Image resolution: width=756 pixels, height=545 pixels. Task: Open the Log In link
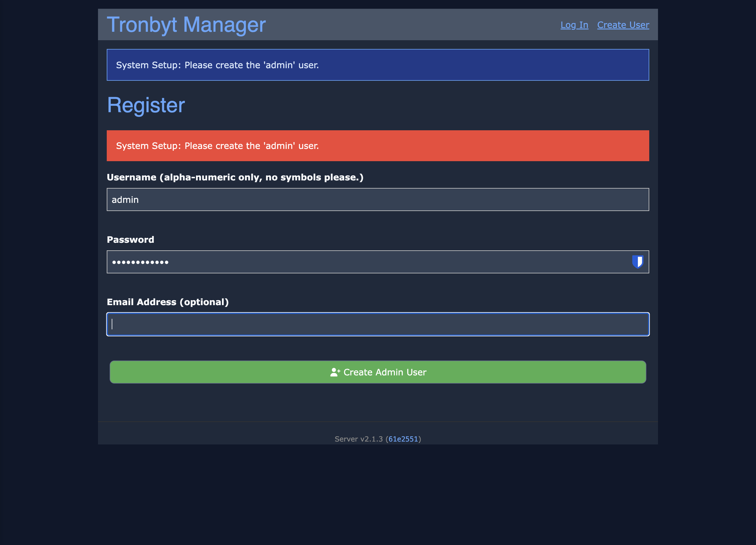[574, 25]
